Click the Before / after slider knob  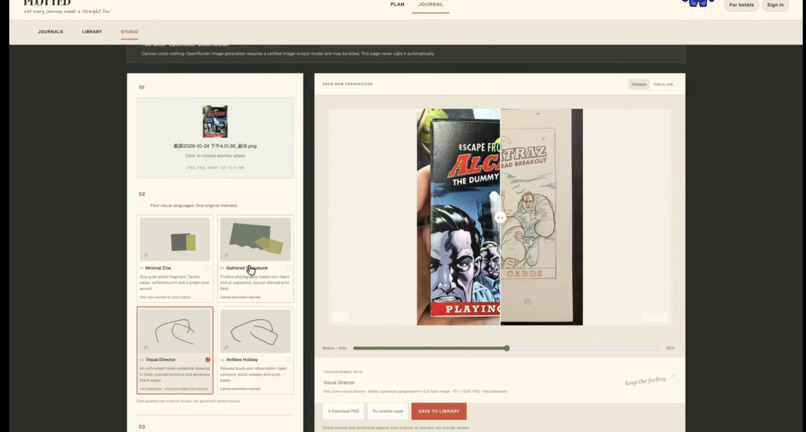[506, 348]
